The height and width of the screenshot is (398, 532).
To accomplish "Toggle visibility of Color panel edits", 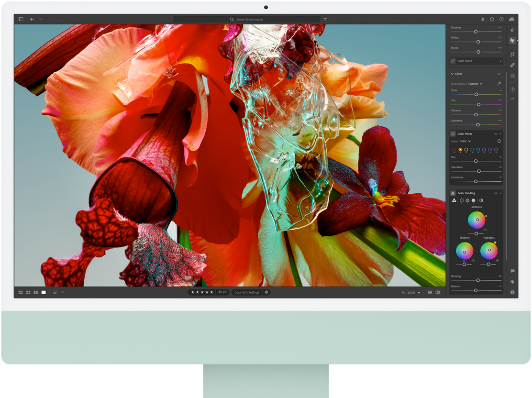I will 499,74.
